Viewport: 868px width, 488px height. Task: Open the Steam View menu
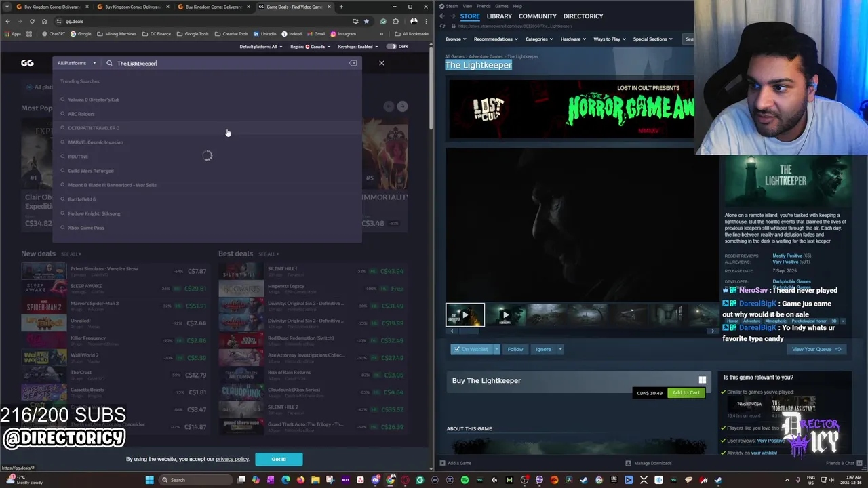point(467,6)
